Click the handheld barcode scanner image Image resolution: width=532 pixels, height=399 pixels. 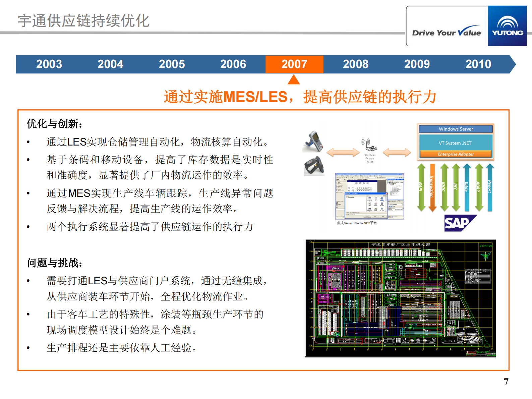pos(313,141)
